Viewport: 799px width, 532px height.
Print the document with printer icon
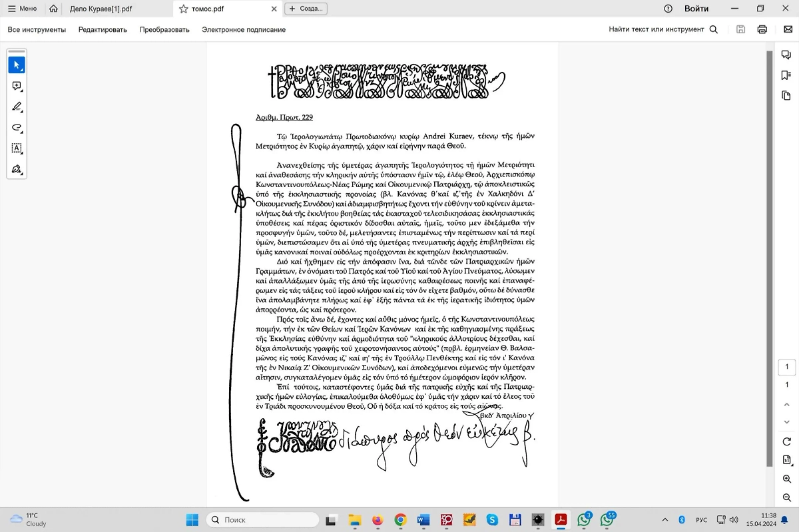pyautogui.click(x=762, y=29)
